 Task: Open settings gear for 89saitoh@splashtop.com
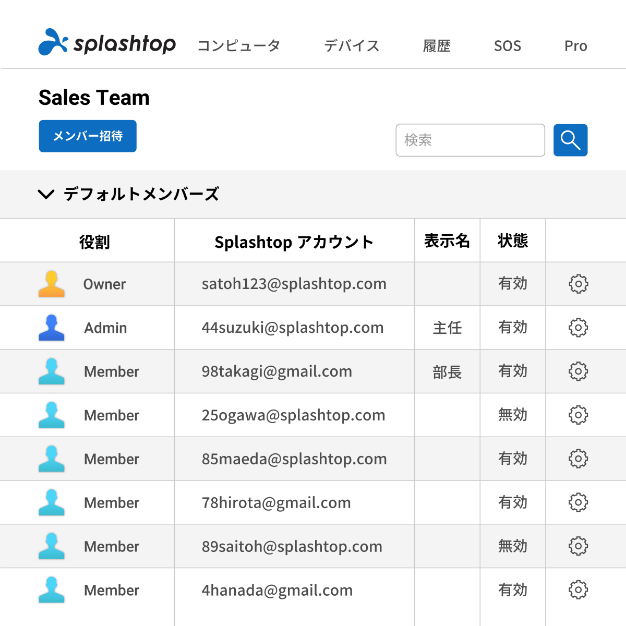coord(578,546)
